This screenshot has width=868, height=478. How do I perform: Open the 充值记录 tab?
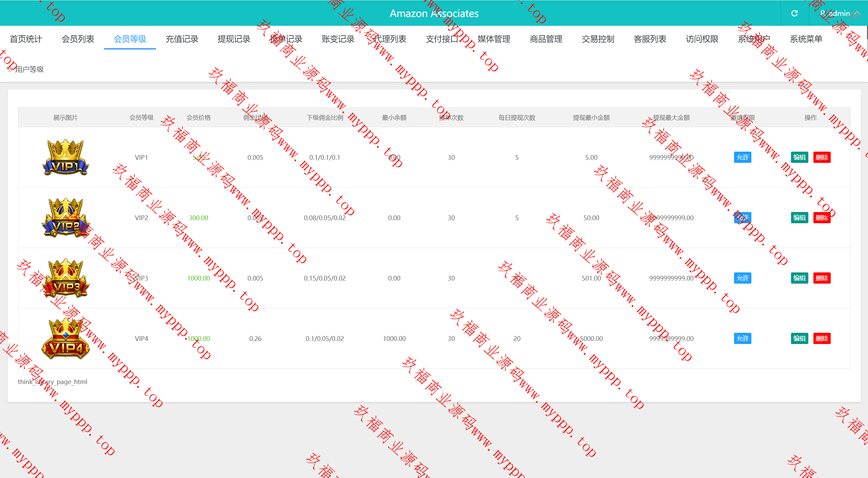(182, 39)
